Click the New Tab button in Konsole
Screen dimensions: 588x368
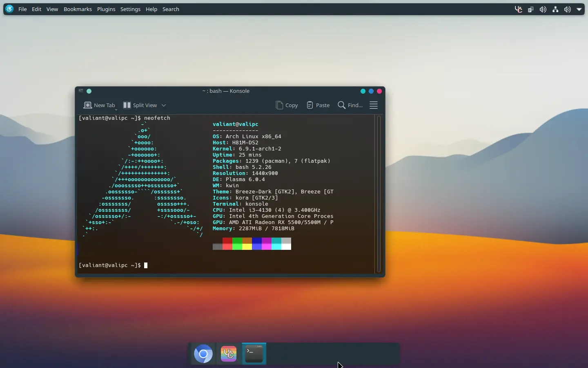click(98, 105)
